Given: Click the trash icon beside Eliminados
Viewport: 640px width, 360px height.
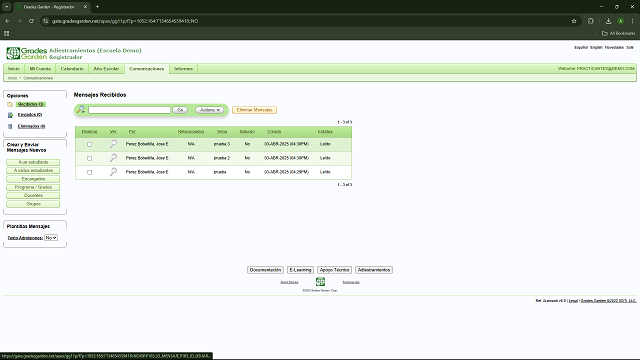Looking at the screenshot, I should 10,127.
